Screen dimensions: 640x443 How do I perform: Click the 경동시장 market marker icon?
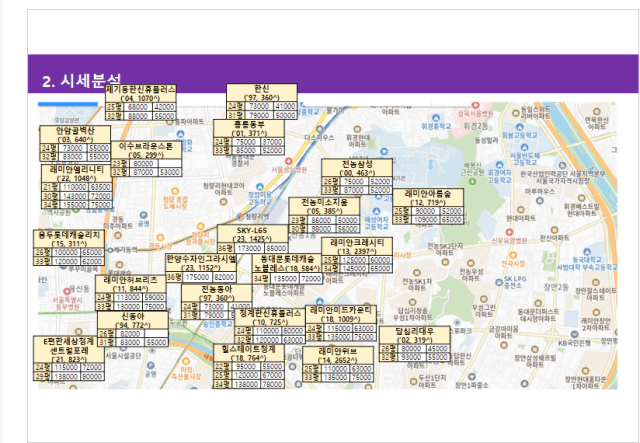(160, 238)
